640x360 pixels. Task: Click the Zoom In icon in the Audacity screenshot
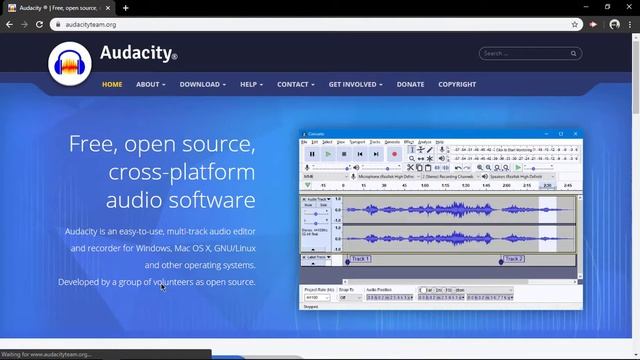pyautogui.click(x=480, y=168)
